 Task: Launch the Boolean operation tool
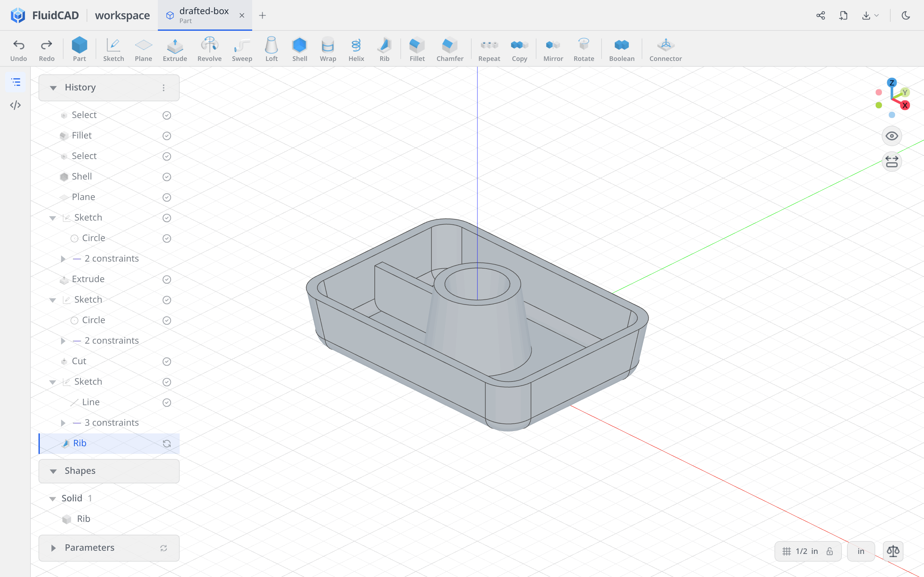pyautogui.click(x=621, y=49)
